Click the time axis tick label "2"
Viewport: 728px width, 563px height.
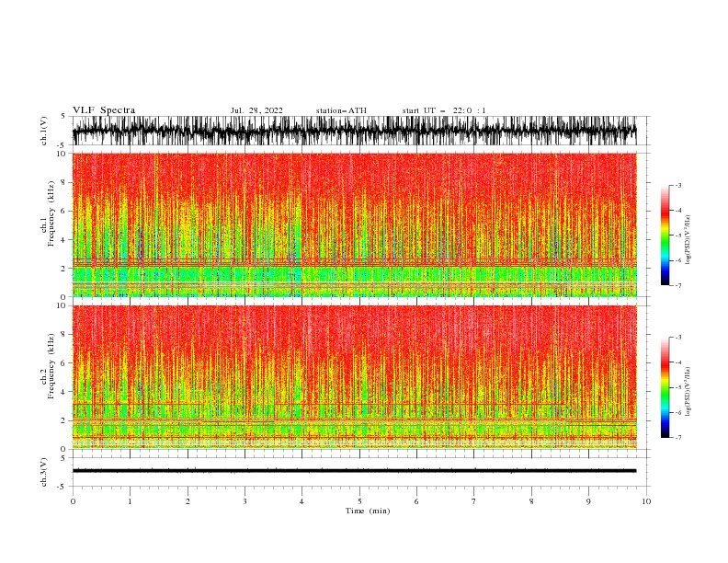[188, 501]
